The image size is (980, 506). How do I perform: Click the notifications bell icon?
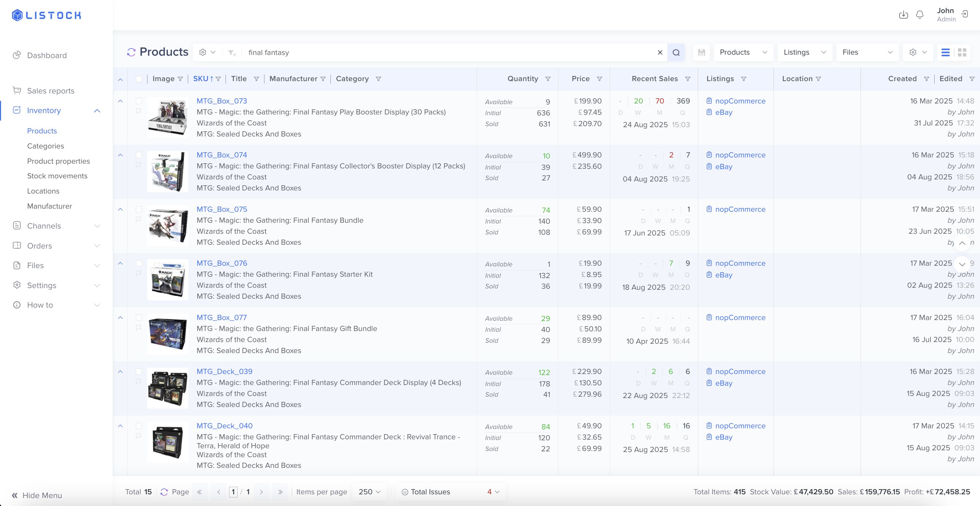click(x=919, y=15)
